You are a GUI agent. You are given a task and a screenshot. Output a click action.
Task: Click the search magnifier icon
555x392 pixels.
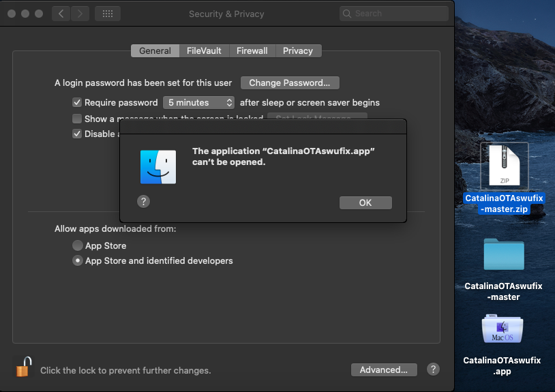click(347, 14)
